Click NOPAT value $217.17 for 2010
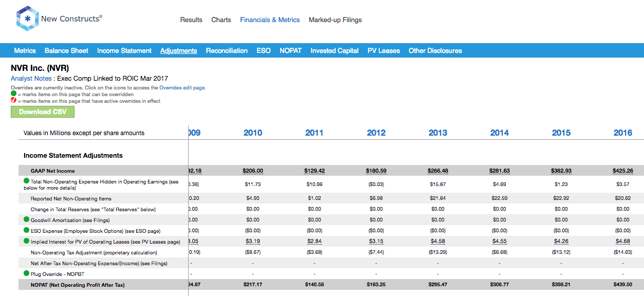This screenshot has height=296, width=644. coord(253,285)
